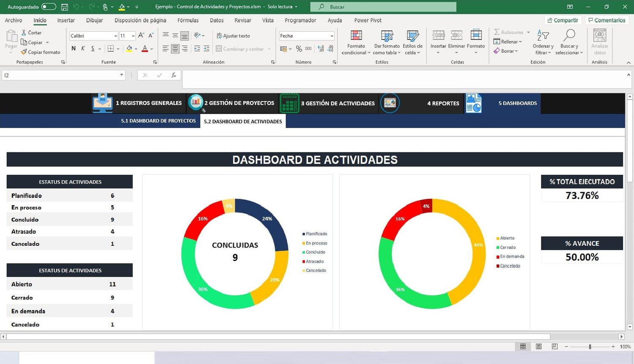This screenshot has width=634, height=364.
Task: Apply bold with the N button
Action: pos(74,49)
